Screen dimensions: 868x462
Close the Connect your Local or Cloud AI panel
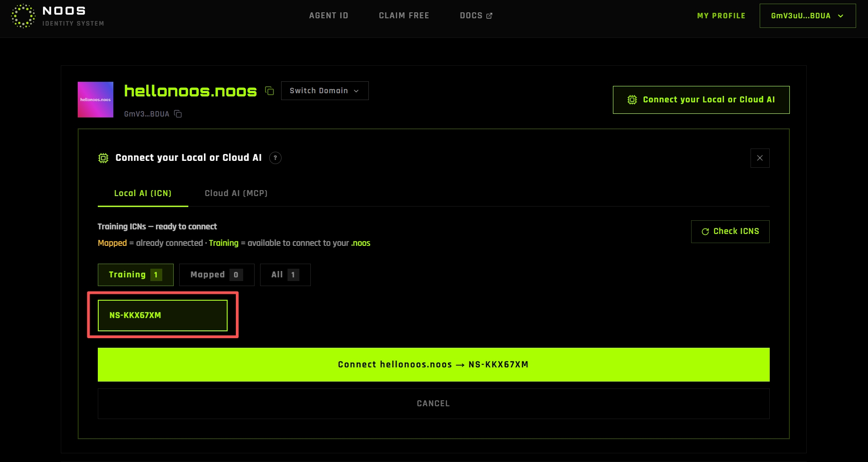pos(760,158)
